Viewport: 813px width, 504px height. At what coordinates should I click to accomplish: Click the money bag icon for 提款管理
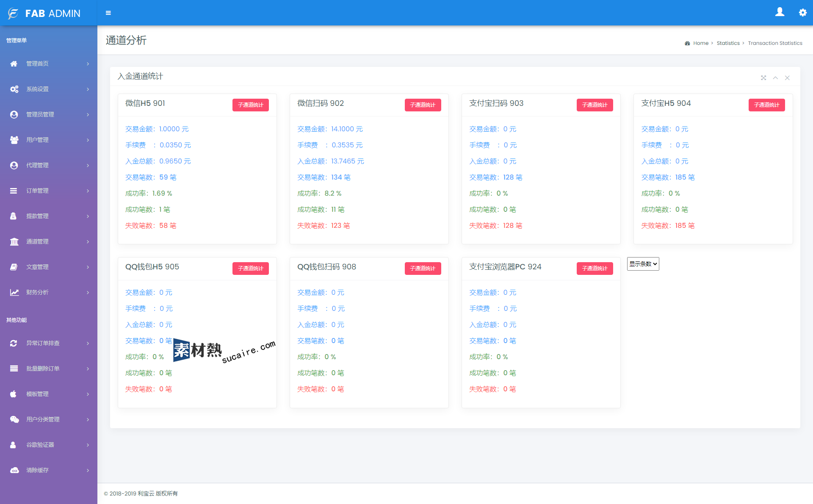[x=14, y=216]
